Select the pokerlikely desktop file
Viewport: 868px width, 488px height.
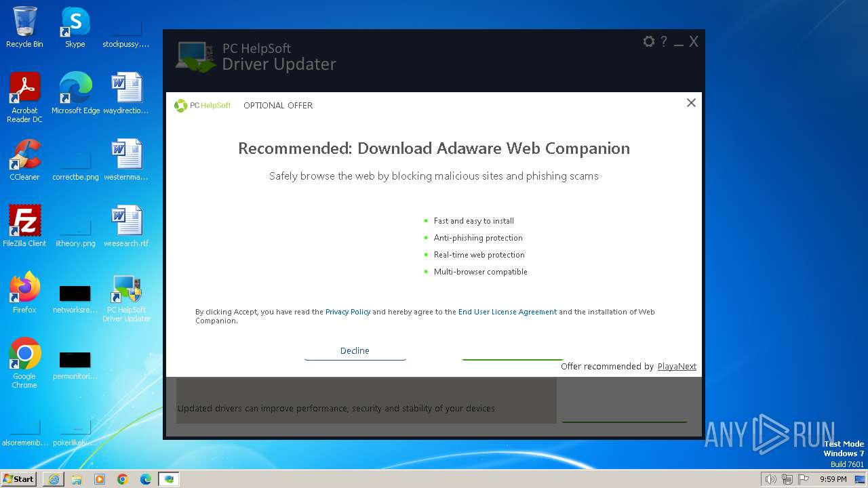tap(75, 432)
